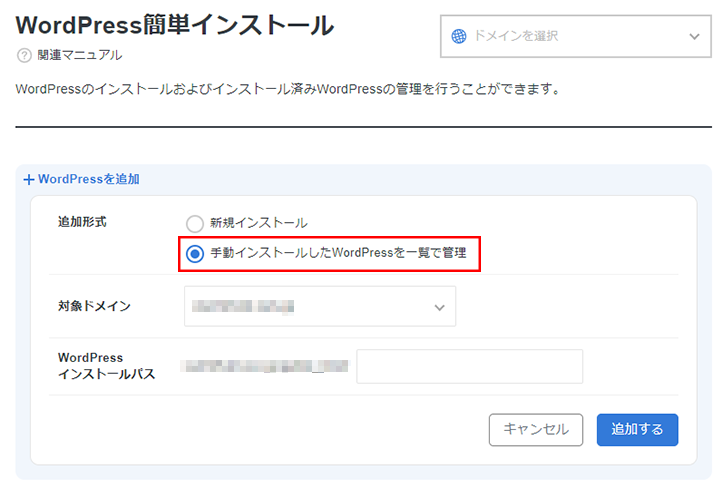Click the help question mark icon
The width and height of the screenshot is (722, 488).
pos(24,56)
